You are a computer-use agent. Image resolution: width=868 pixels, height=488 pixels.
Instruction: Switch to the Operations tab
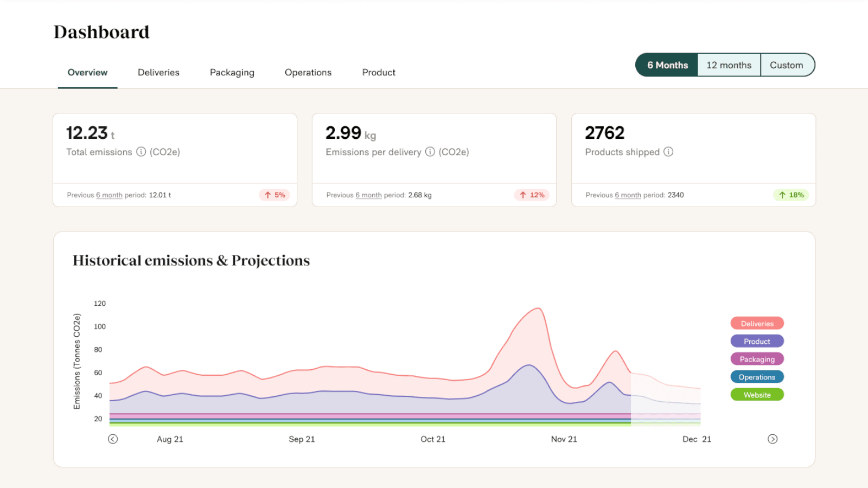point(308,72)
